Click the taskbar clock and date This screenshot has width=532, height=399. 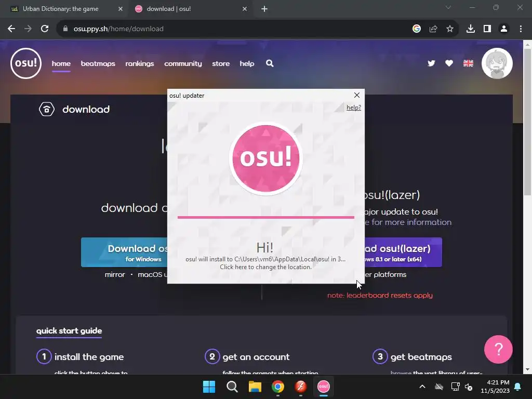(495, 387)
